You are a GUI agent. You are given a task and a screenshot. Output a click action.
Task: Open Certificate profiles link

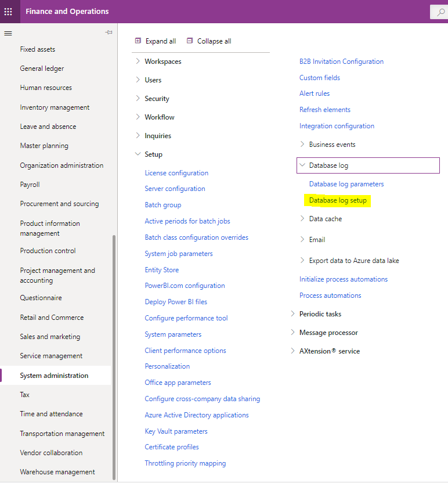click(172, 447)
